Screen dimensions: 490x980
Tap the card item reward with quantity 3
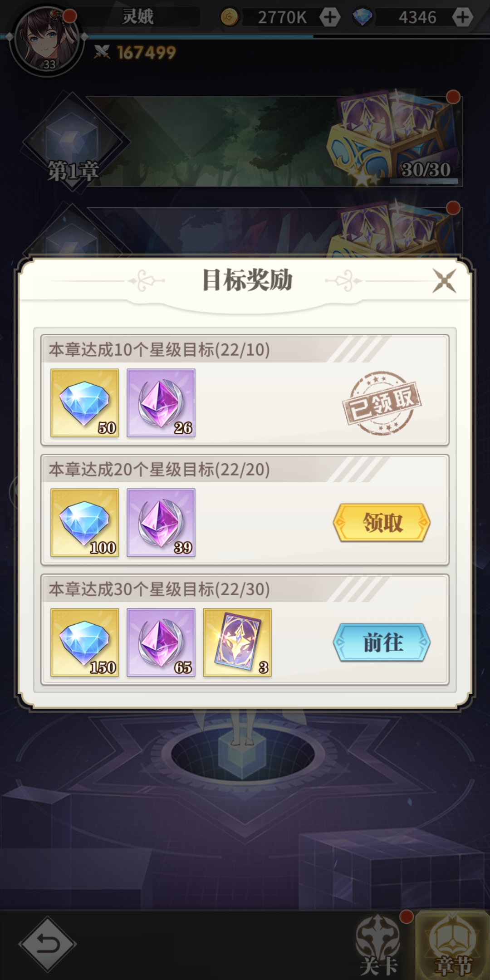click(237, 642)
